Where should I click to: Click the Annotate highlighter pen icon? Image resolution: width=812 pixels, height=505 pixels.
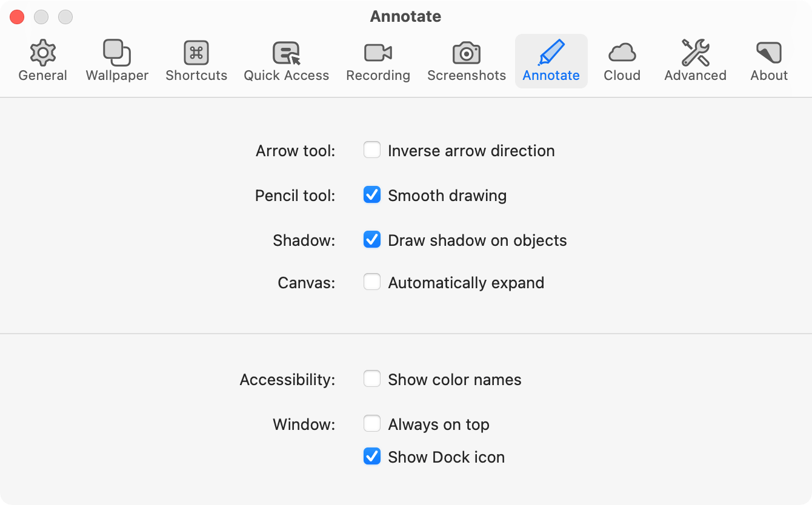coord(551,53)
